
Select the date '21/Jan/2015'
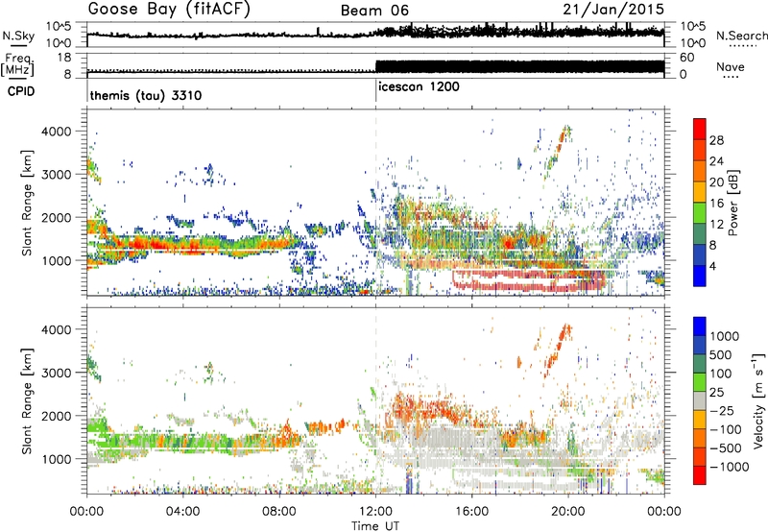[613, 10]
